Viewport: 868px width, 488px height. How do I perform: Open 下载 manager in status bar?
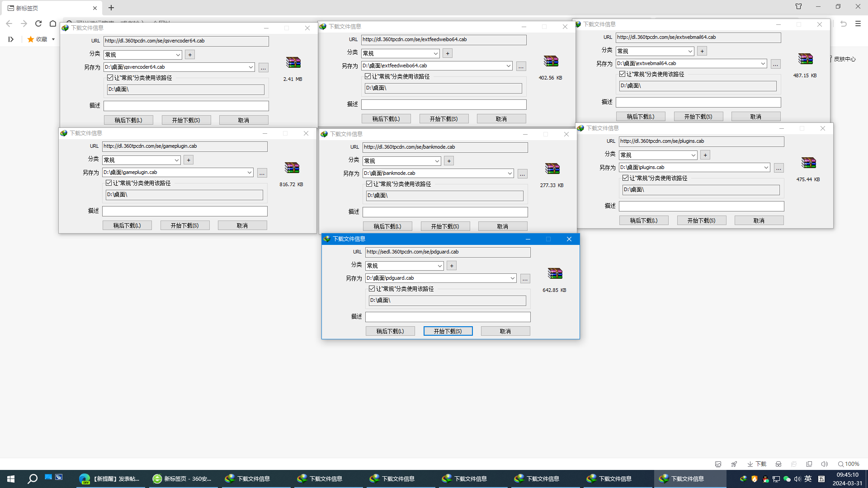tap(757, 464)
